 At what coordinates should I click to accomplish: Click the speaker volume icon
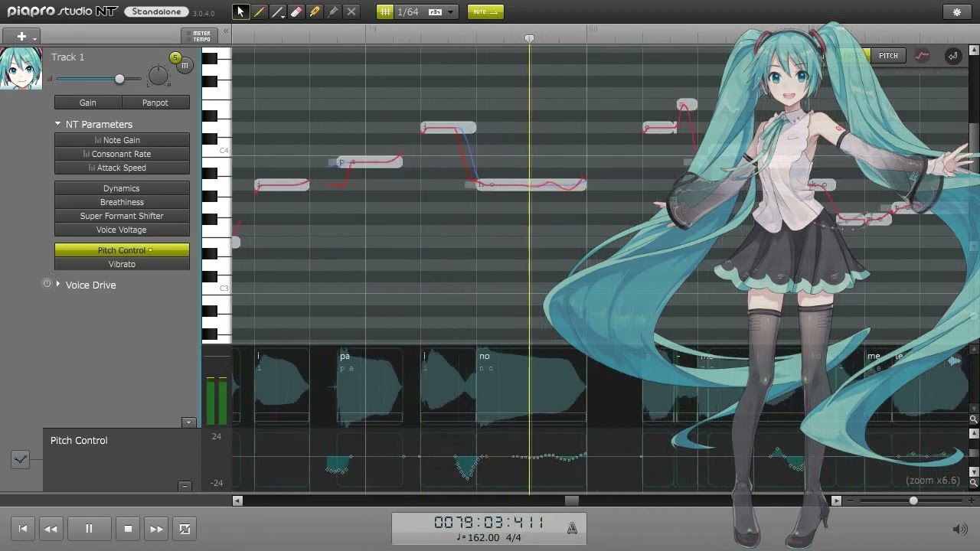[x=960, y=529]
